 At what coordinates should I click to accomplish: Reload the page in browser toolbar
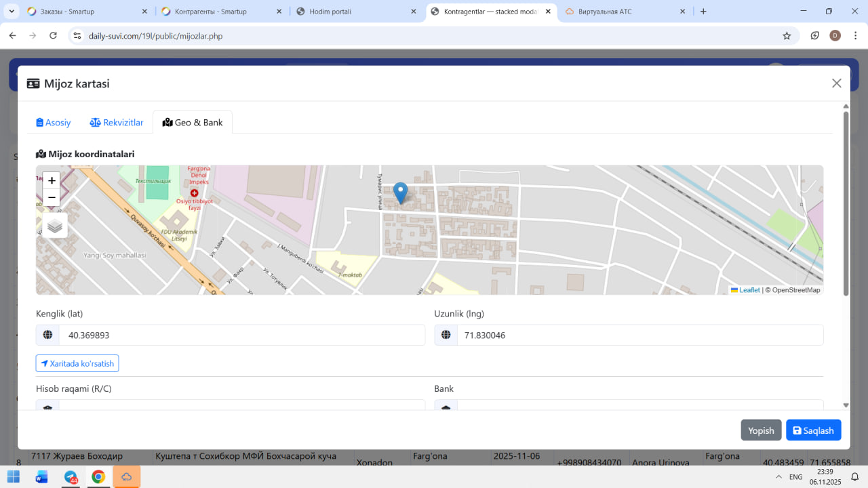click(53, 36)
